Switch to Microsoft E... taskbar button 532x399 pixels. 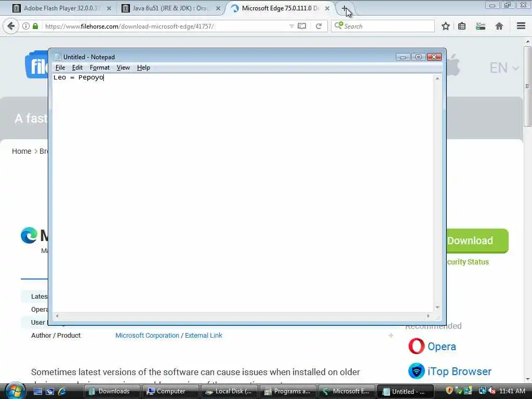pyautogui.click(x=347, y=392)
